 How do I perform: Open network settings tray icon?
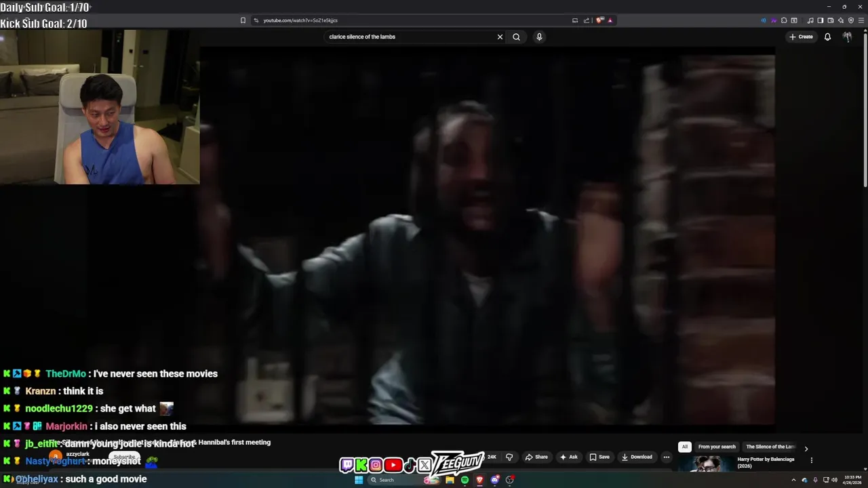pyautogui.click(x=826, y=480)
